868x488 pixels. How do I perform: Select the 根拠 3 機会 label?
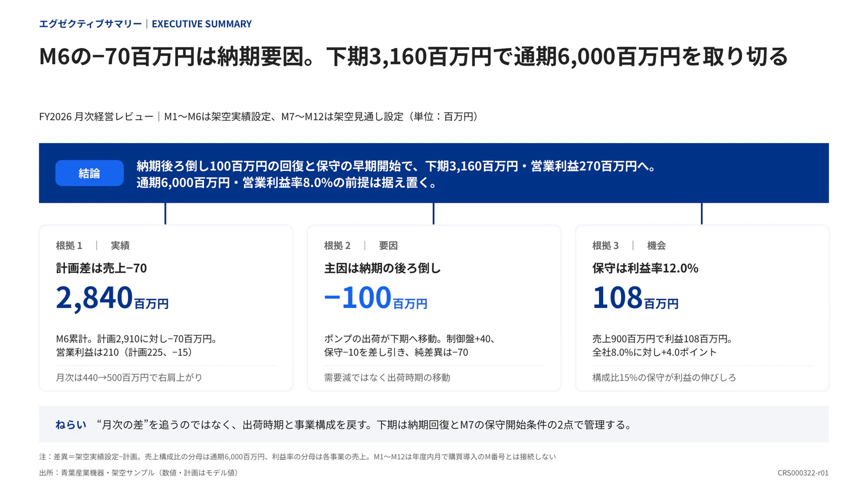tap(629, 246)
